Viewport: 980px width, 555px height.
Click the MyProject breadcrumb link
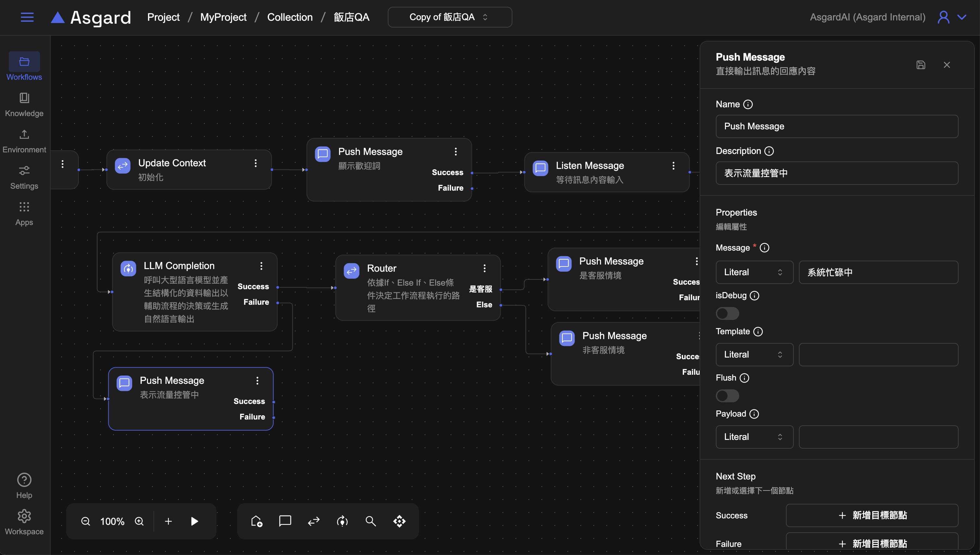pyautogui.click(x=223, y=17)
